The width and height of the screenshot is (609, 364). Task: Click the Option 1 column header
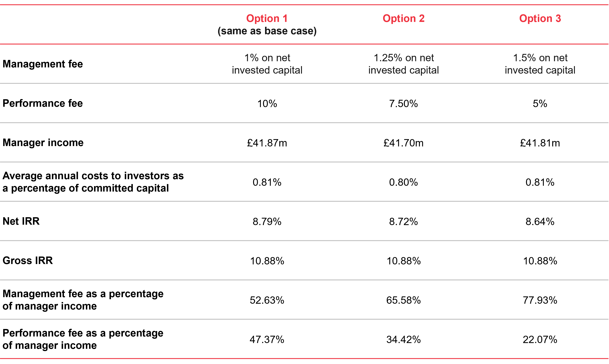[x=267, y=18]
